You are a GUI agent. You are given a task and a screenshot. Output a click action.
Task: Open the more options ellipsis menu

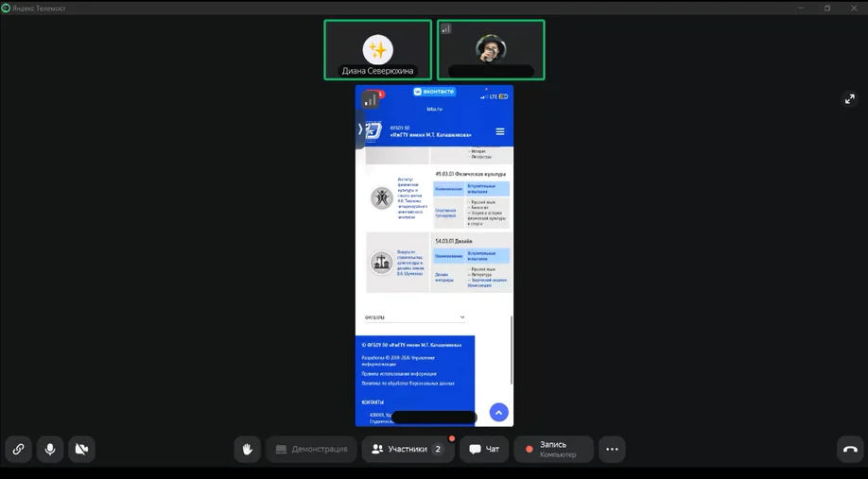pos(612,449)
